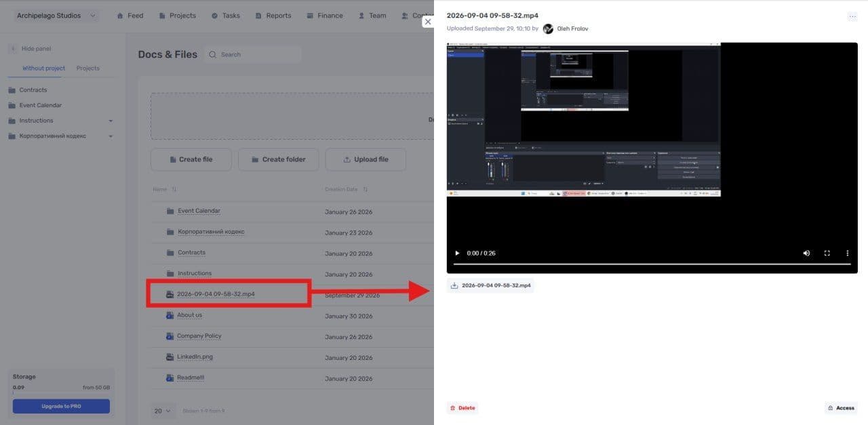Image resolution: width=868 pixels, height=425 pixels.
Task: Click the Readme!!! document icon
Action: click(170, 378)
